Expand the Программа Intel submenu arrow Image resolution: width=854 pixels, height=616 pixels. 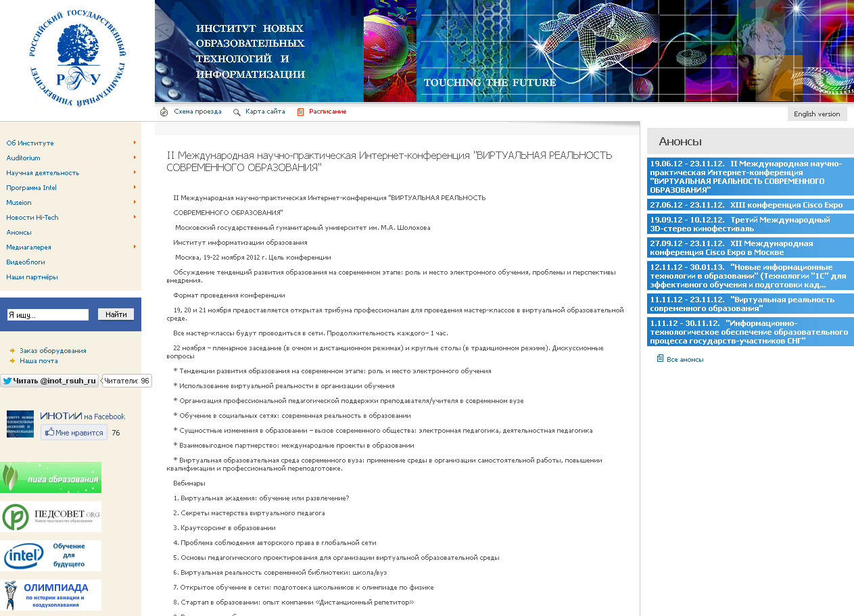[135, 187]
